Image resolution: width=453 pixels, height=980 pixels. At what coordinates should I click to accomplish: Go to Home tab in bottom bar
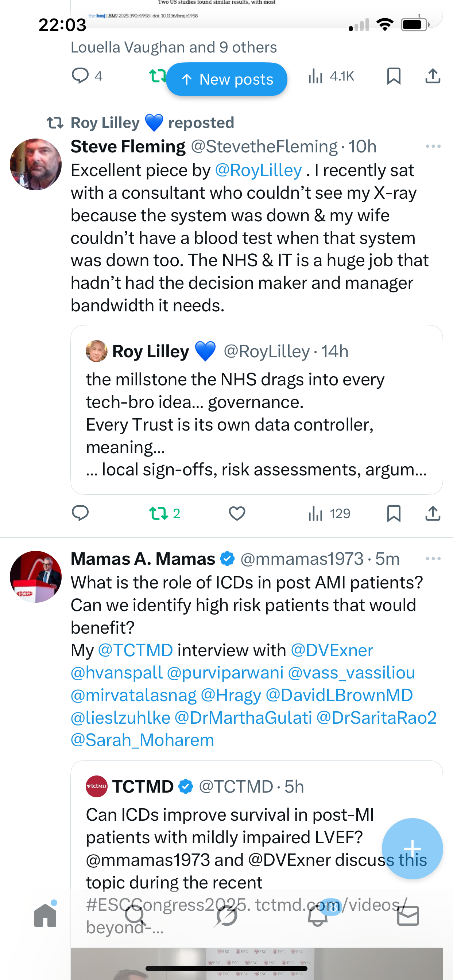click(45, 915)
